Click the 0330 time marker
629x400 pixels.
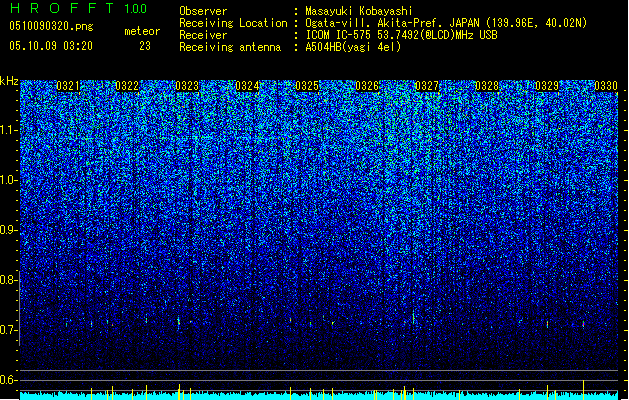tap(606, 86)
